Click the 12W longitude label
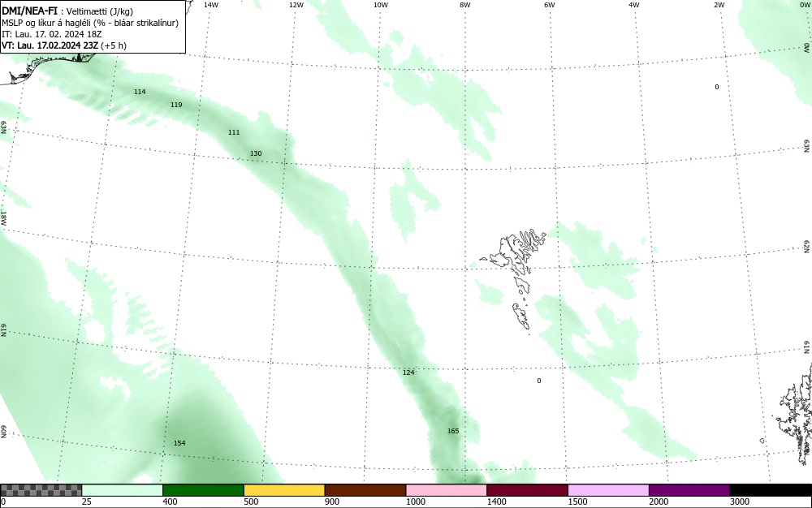 point(296,5)
